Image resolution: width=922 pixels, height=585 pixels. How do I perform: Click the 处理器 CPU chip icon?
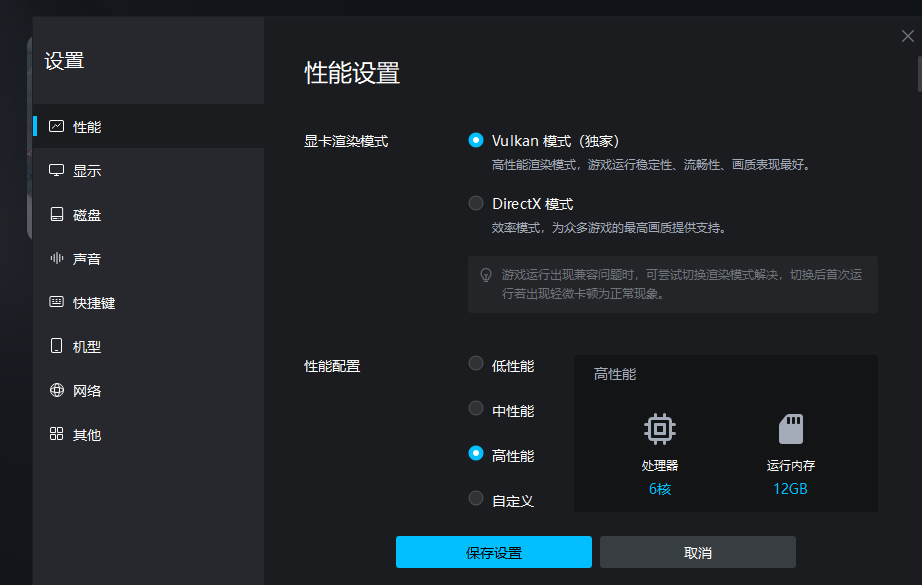click(x=660, y=429)
